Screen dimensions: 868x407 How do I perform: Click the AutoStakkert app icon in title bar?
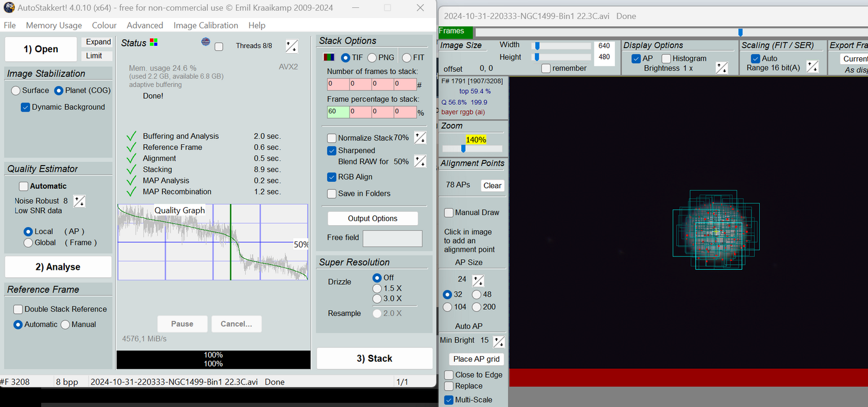pos(9,8)
